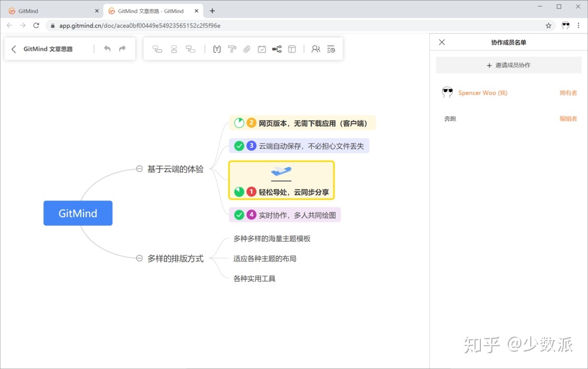The width and height of the screenshot is (588, 369).
Task: Click the paperclip attachment icon
Action: point(247,49)
